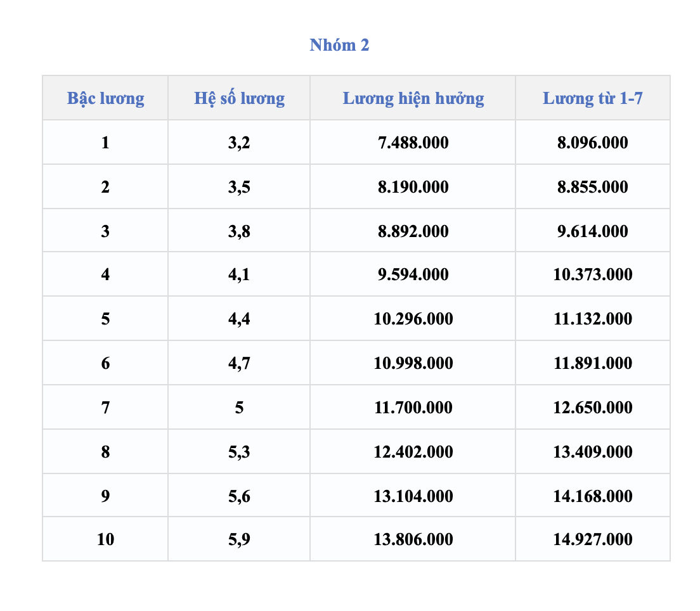Screen dimensions: 700x611
Task: Click the coefficient cell 3,5
Action: 239,186
